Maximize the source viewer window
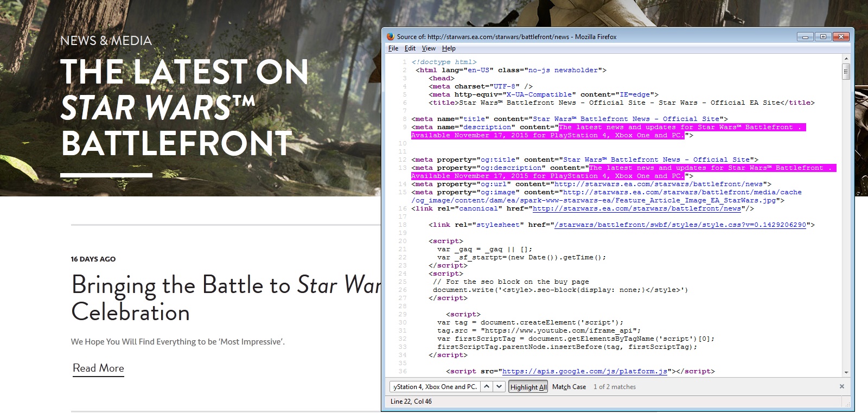Image resolution: width=868 pixels, height=414 pixels. 823,36
